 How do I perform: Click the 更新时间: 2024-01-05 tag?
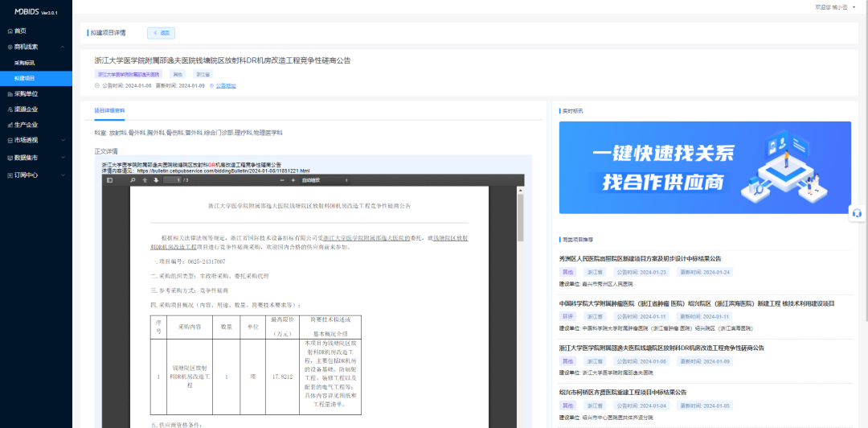(706, 405)
